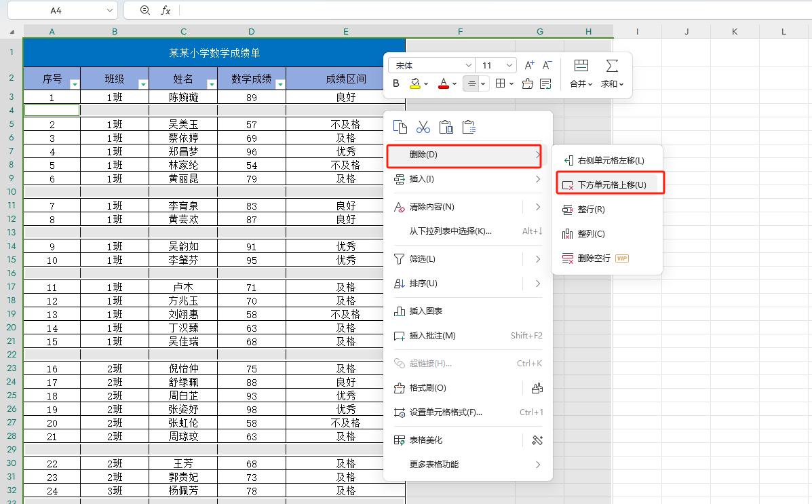
Task: Open the alignment dropdown arrow
Action: tap(483, 83)
